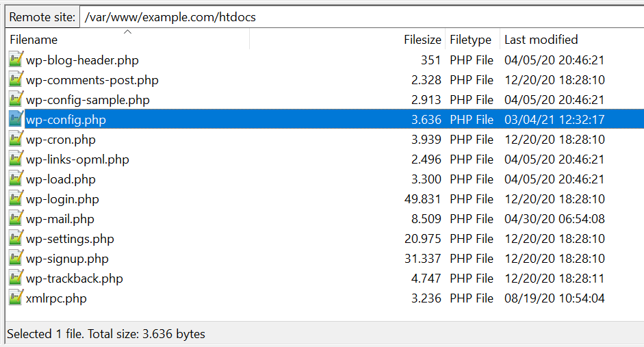
Task: Click the Remote site label
Action: (x=42, y=17)
